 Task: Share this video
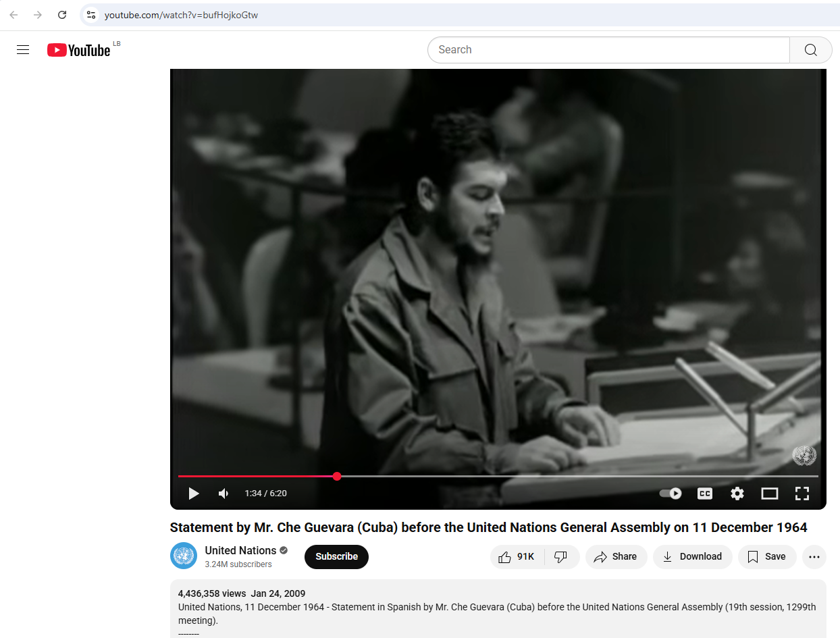[615, 557]
